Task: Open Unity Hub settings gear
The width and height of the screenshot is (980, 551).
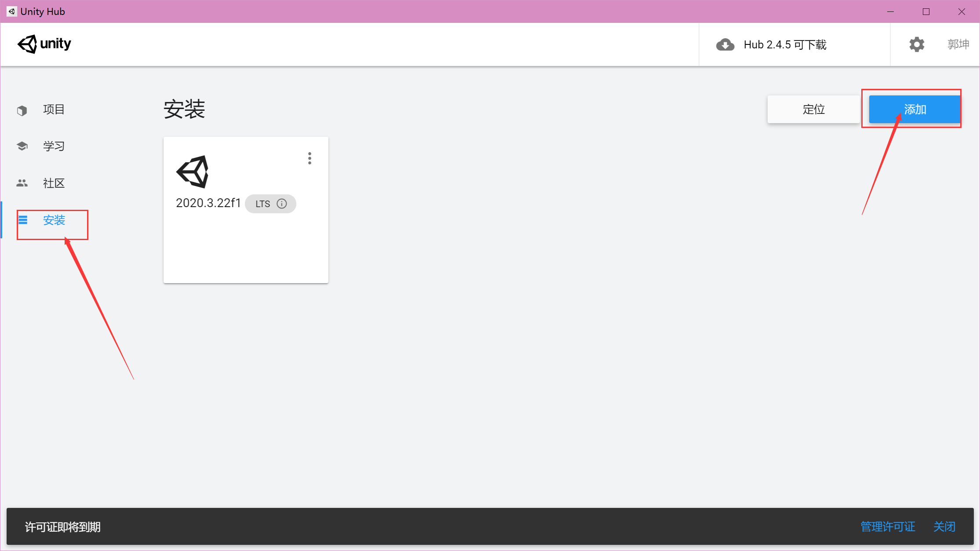Action: coord(916,44)
